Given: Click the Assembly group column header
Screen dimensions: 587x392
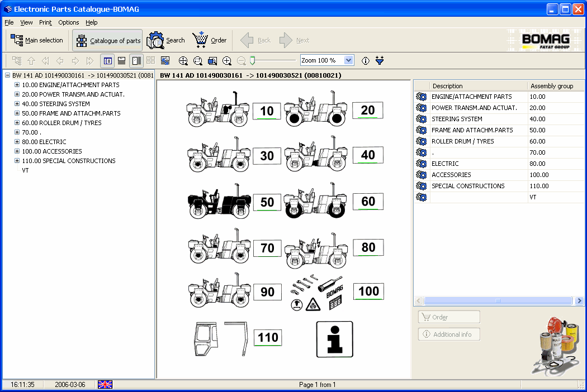Looking at the screenshot, I should click(556, 86).
